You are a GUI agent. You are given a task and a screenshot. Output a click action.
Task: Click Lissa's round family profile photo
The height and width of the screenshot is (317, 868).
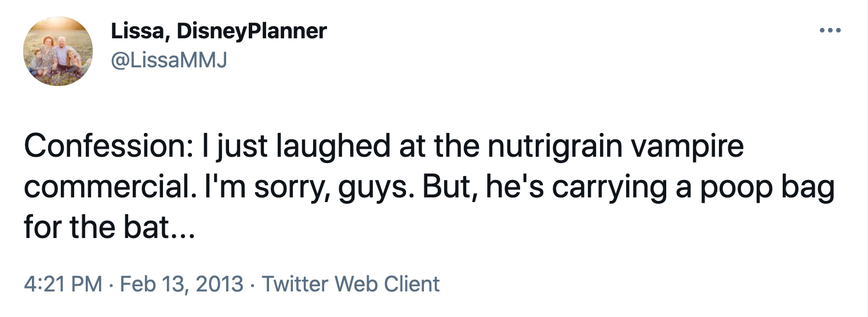coord(58,51)
